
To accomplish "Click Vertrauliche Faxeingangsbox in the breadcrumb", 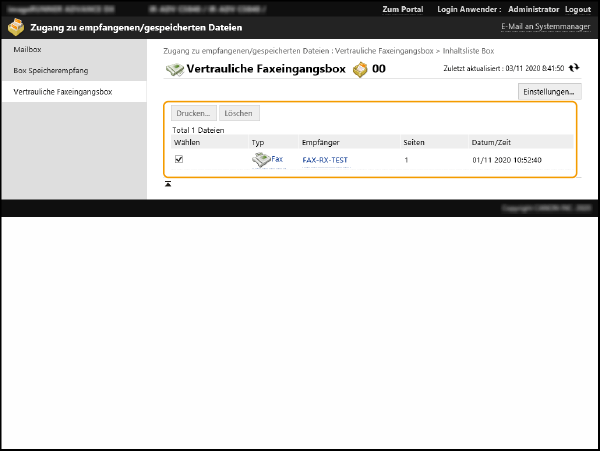I will [387, 51].
